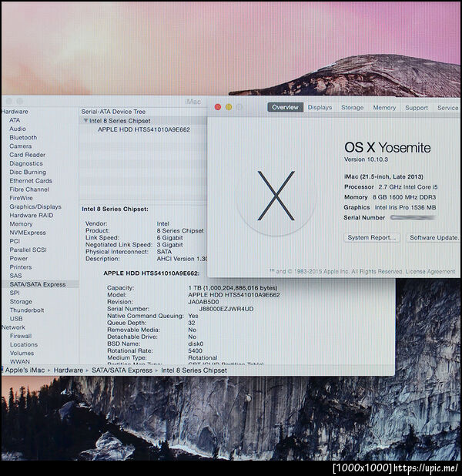
Task: Open the License Agreement link
Action: pyautogui.click(x=430, y=271)
